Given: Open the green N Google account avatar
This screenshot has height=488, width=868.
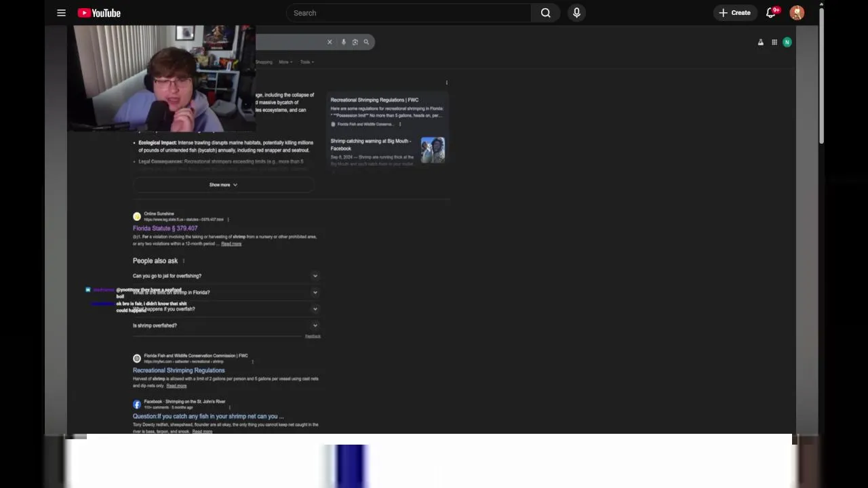Looking at the screenshot, I should [787, 42].
